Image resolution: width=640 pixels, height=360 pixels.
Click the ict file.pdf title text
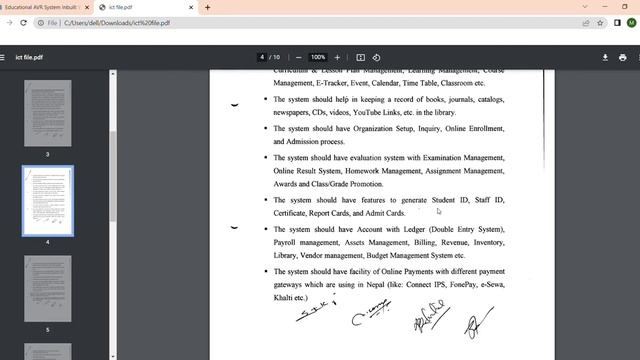click(29, 58)
